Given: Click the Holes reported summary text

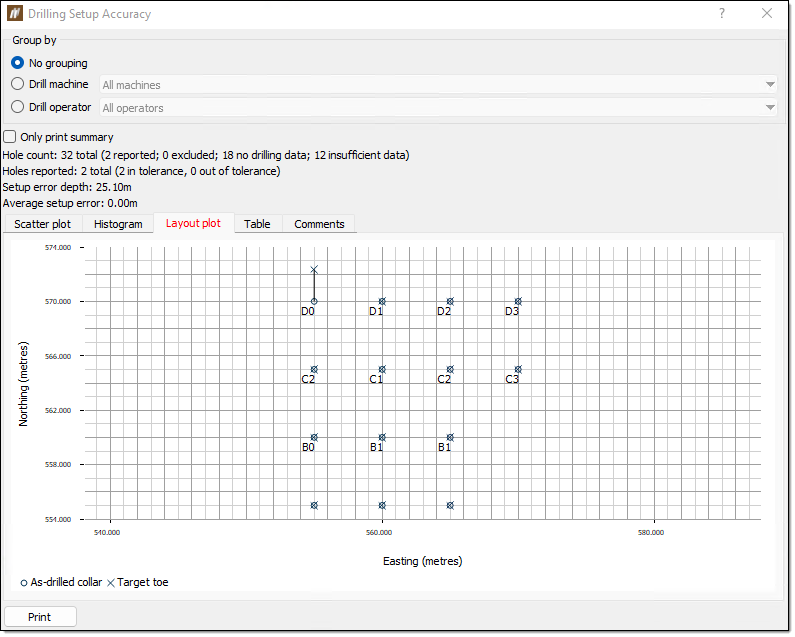Looking at the screenshot, I should pyautogui.click(x=141, y=171).
